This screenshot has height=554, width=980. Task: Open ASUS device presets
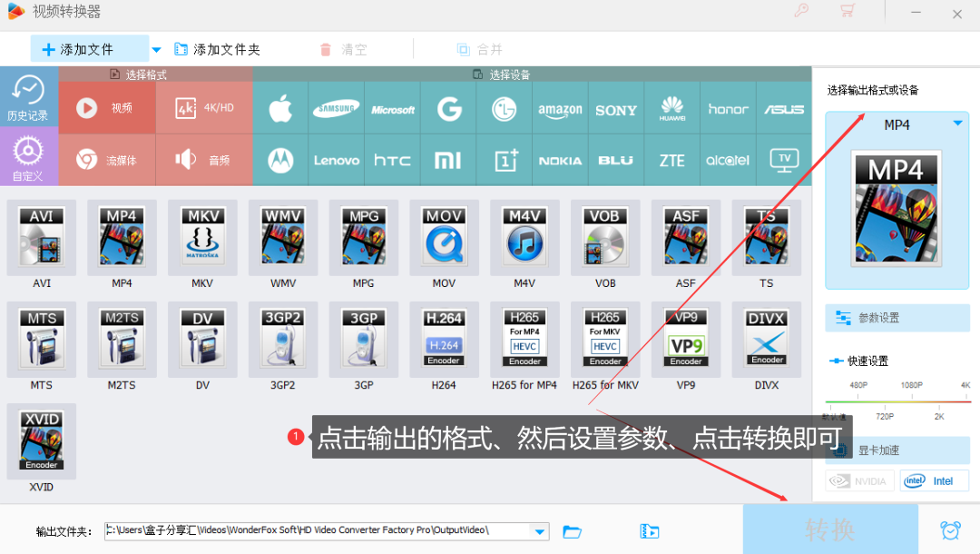pos(784,108)
